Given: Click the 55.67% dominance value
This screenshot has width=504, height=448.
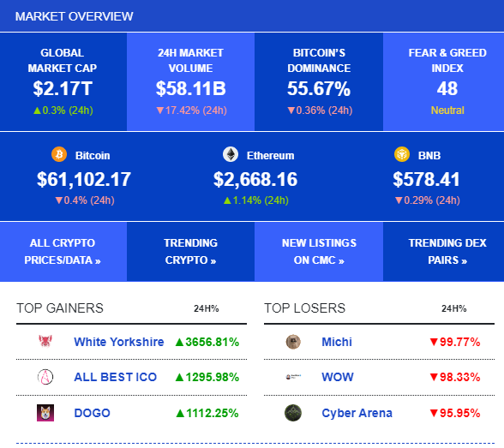Looking at the screenshot, I should (x=319, y=88).
